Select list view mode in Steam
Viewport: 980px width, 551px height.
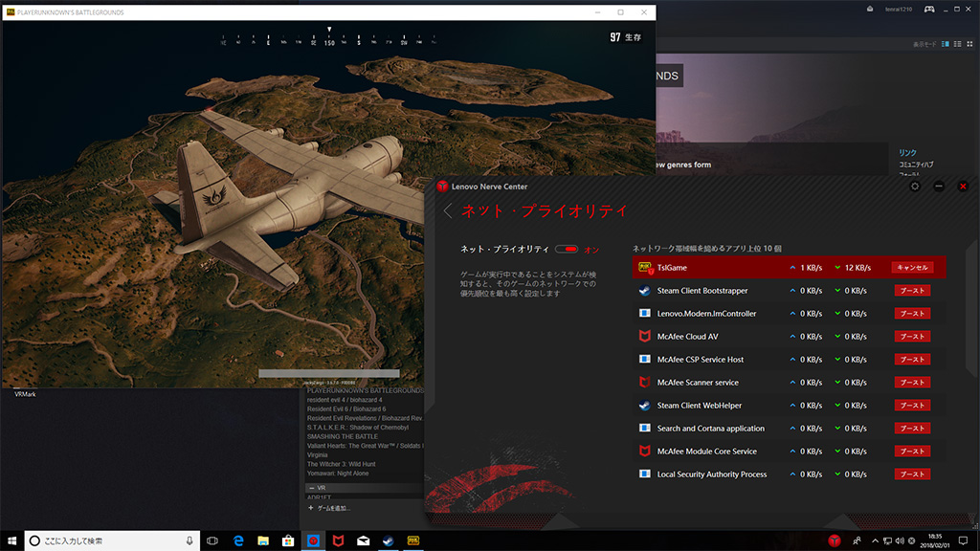[957, 44]
